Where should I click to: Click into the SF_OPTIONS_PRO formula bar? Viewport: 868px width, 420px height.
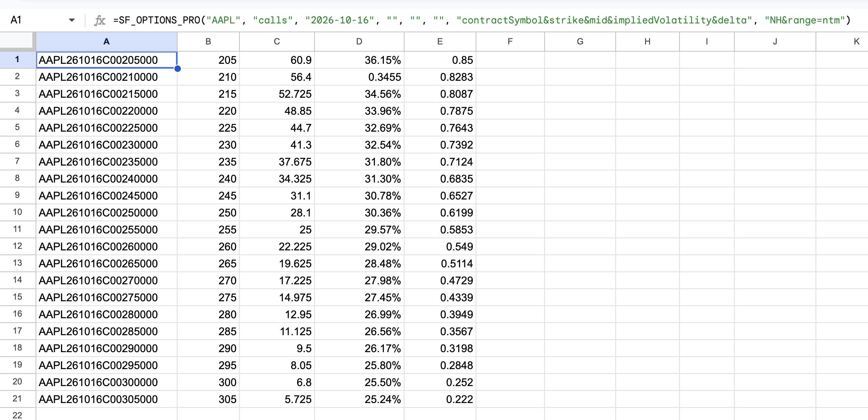[x=482, y=20]
